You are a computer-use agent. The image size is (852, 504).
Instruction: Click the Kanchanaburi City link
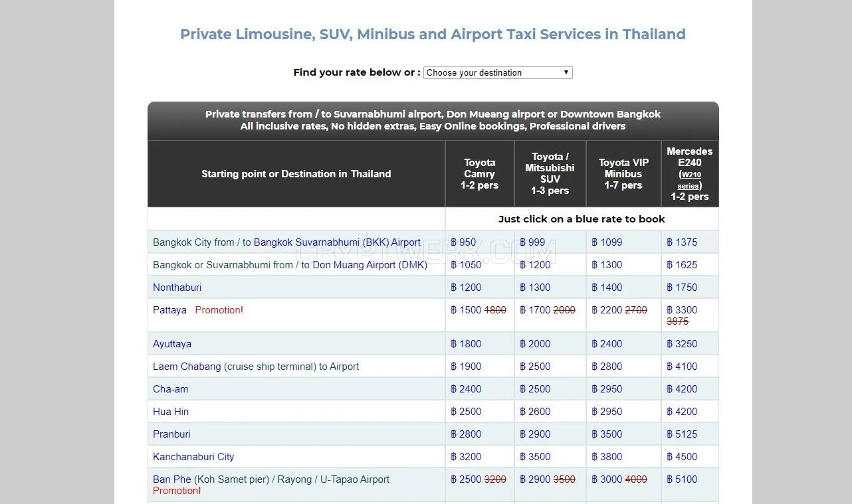point(193,457)
